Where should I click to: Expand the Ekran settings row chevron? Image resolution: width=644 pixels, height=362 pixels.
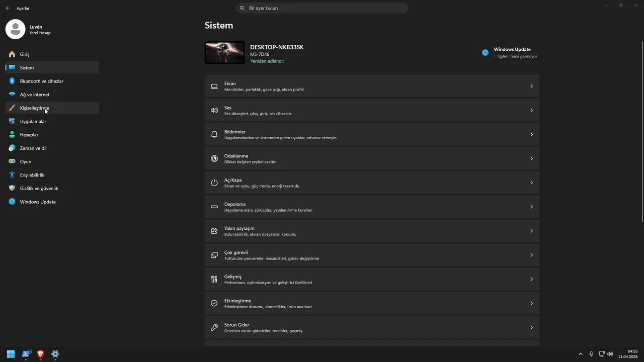pyautogui.click(x=531, y=86)
